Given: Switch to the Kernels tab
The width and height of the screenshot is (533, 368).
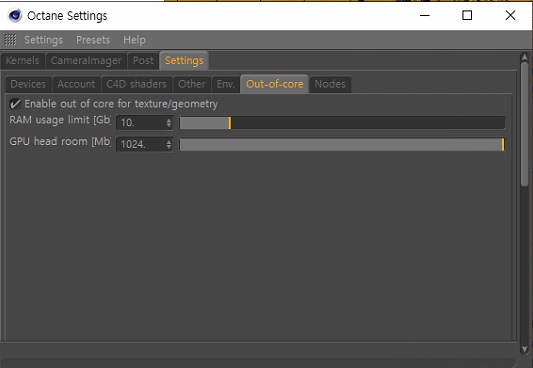Looking at the screenshot, I should (x=22, y=61).
